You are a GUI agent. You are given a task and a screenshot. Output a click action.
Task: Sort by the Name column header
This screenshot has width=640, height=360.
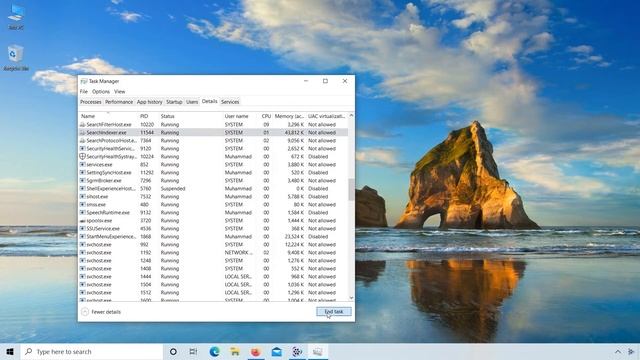tap(109, 116)
